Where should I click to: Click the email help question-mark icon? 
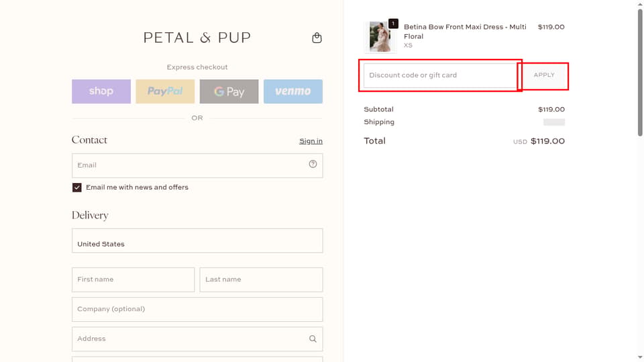[x=313, y=164]
